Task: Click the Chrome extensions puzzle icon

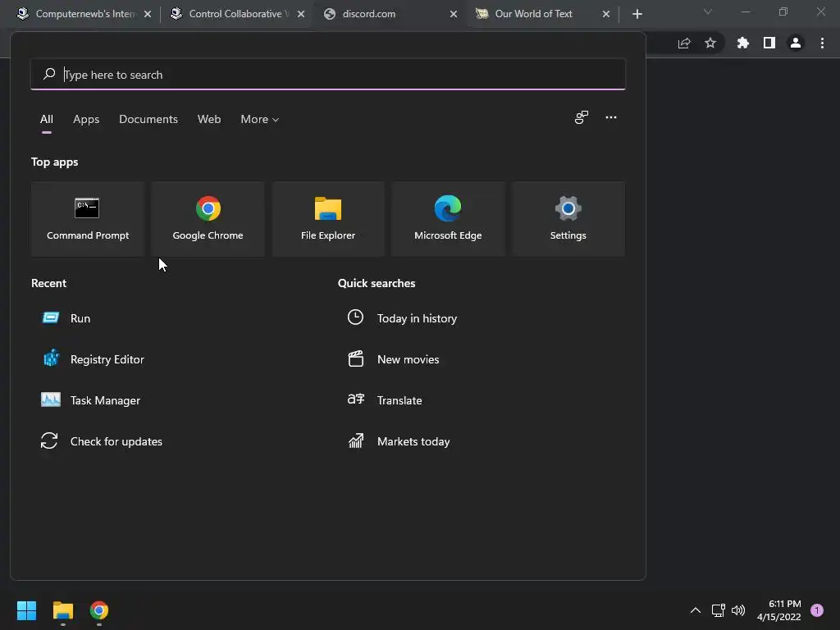Action: click(x=742, y=43)
